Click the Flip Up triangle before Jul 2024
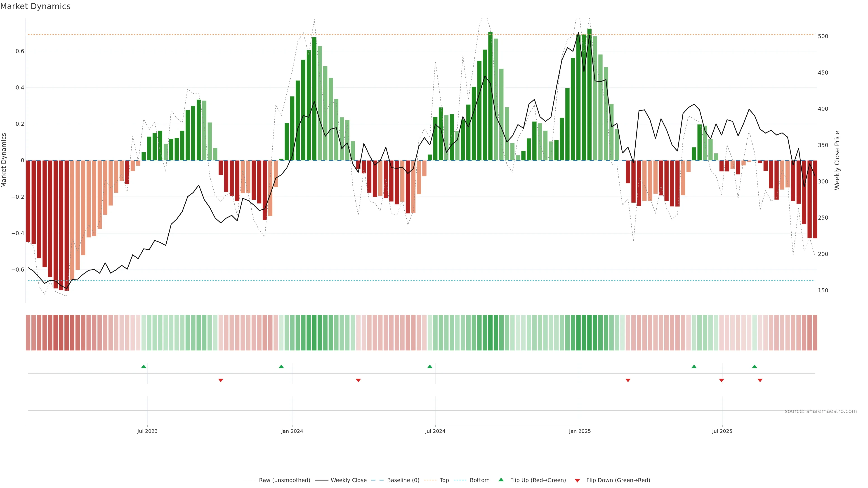Viewport: 868px width, 488px height. (x=430, y=366)
